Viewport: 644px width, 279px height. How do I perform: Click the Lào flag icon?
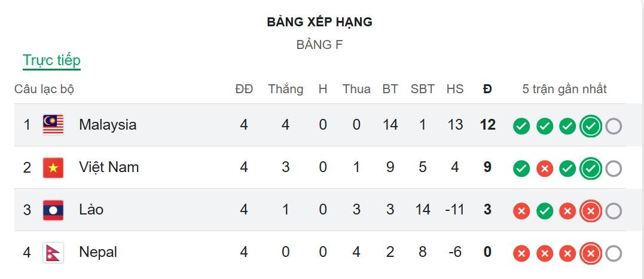point(53,210)
